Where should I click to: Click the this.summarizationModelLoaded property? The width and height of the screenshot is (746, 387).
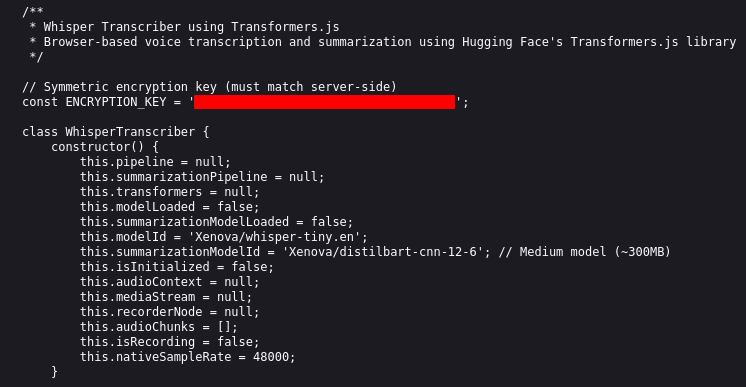click(184, 222)
